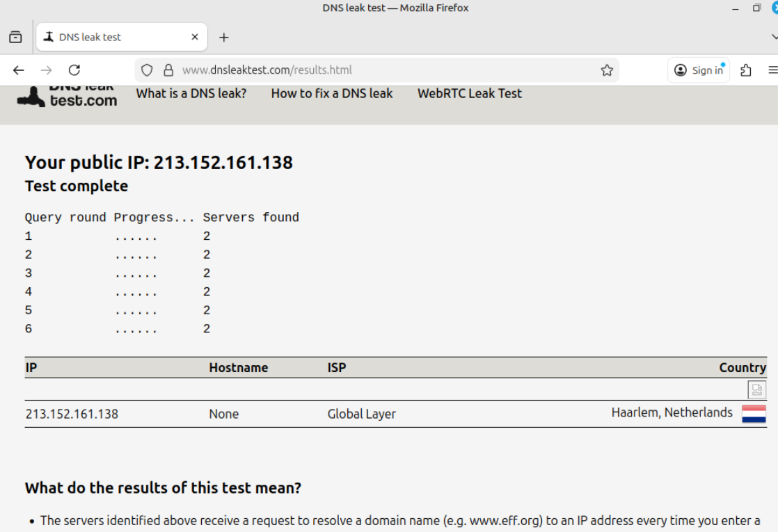Bookmark this page with the star icon

607,70
